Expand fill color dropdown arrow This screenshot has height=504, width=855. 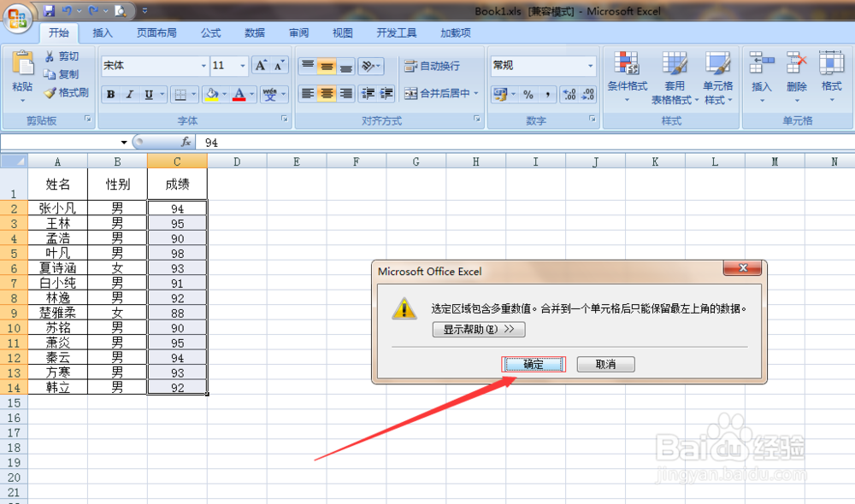pos(224,94)
